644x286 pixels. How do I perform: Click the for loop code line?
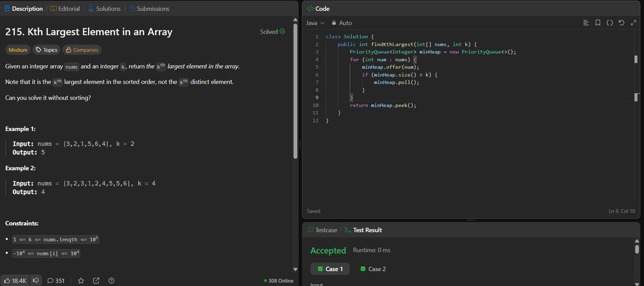coord(384,60)
